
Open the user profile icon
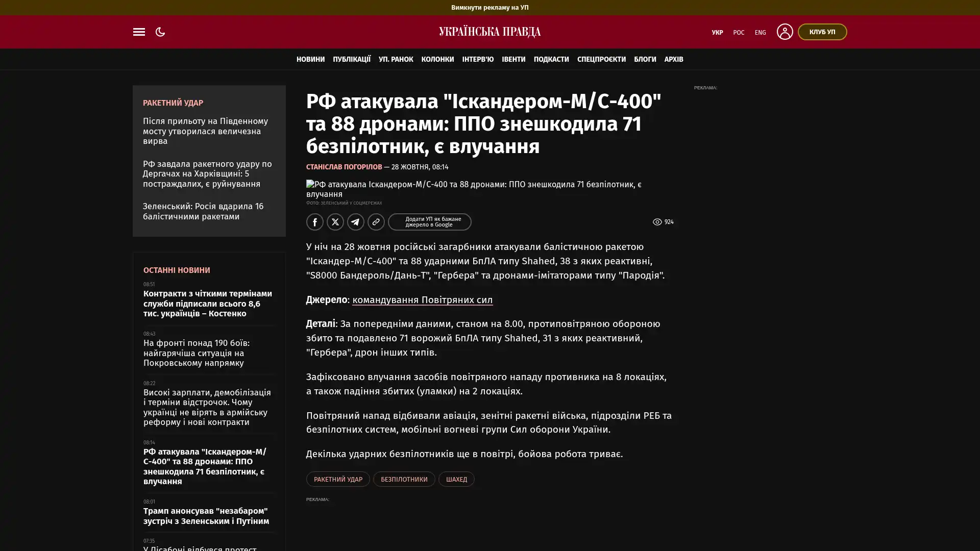(x=785, y=32)
